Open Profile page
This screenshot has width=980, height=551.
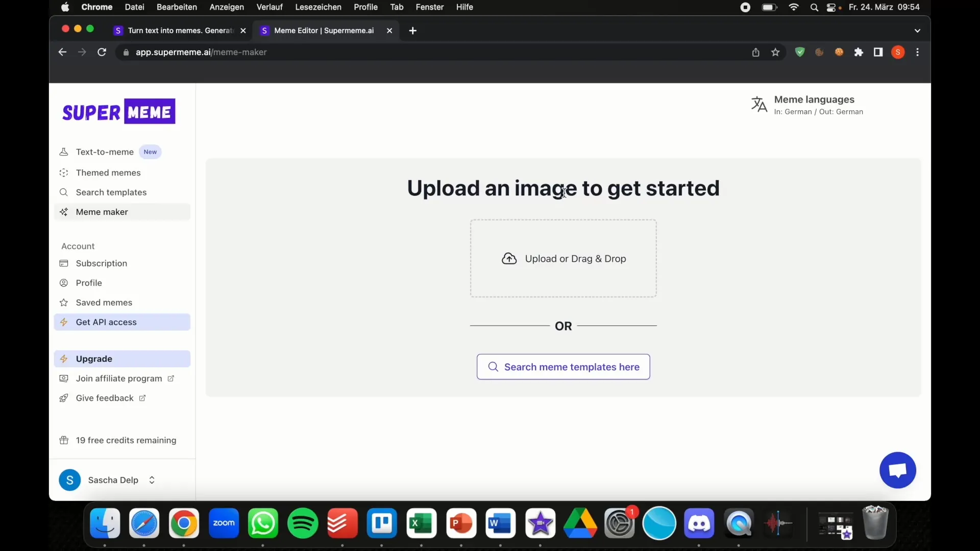[89, 283]
